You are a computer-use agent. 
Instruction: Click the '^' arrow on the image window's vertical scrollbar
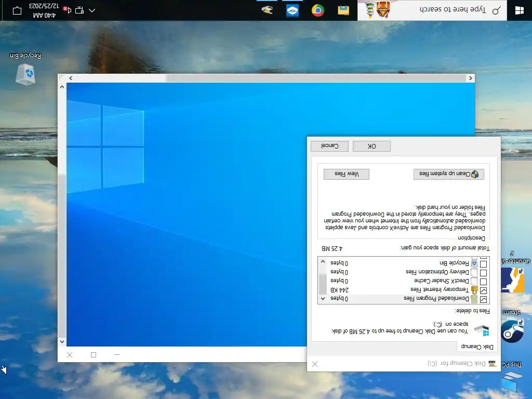pyautogui.click(x=62, y=87)
